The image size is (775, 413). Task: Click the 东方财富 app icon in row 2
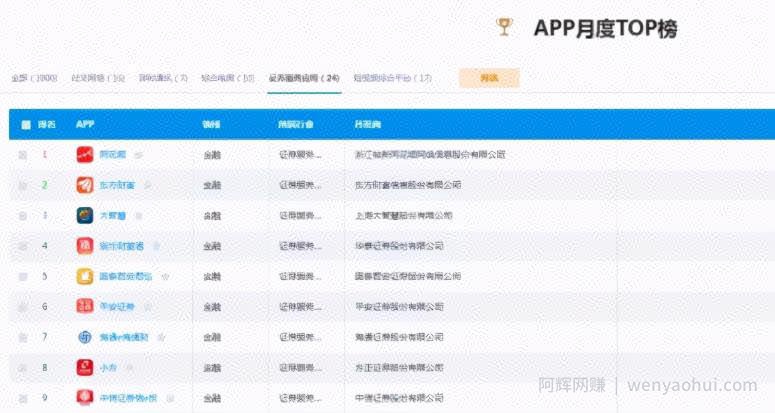pyautogui.click(x=85, y=185)
